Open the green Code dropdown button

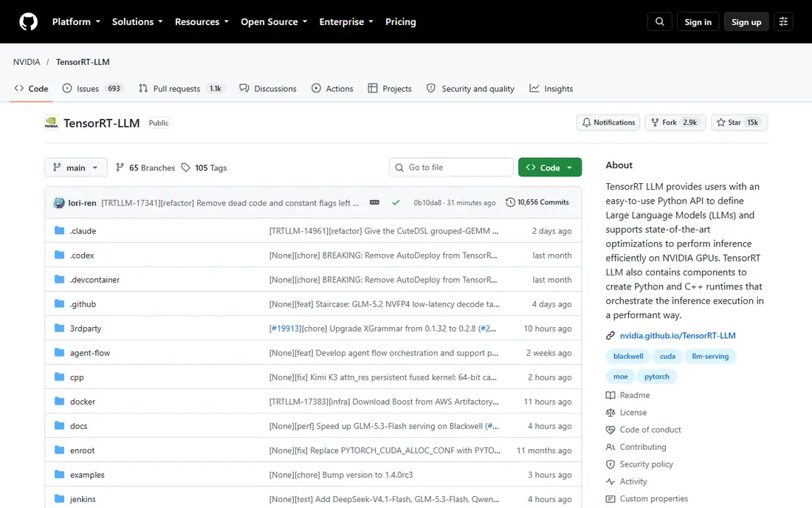pyautogui.click(x=549, y=168)
